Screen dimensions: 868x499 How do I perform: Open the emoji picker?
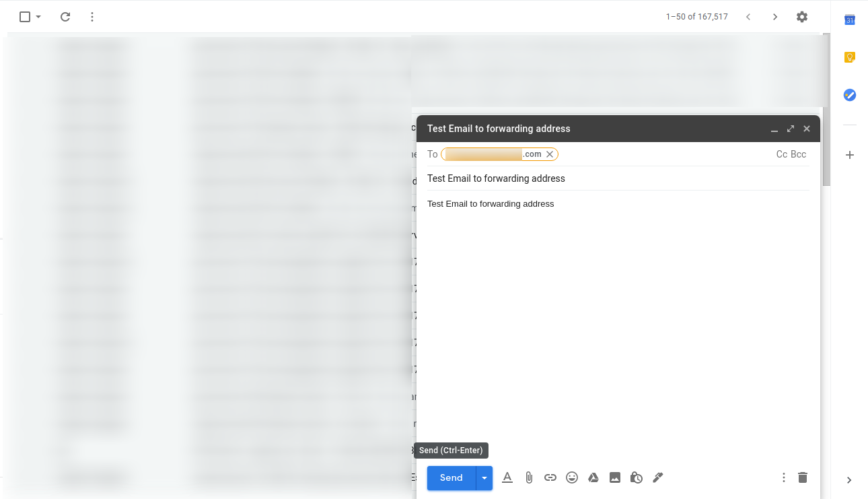tap(572, 477)
